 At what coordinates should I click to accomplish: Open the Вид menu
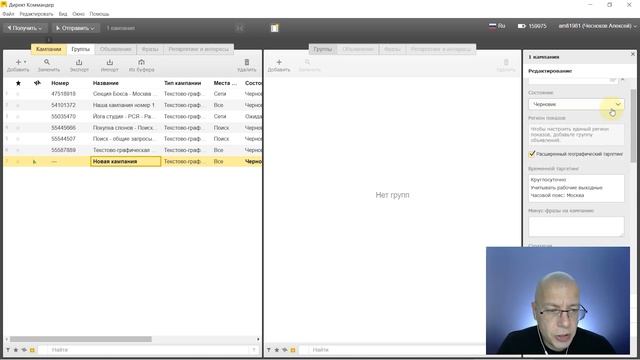63,14
